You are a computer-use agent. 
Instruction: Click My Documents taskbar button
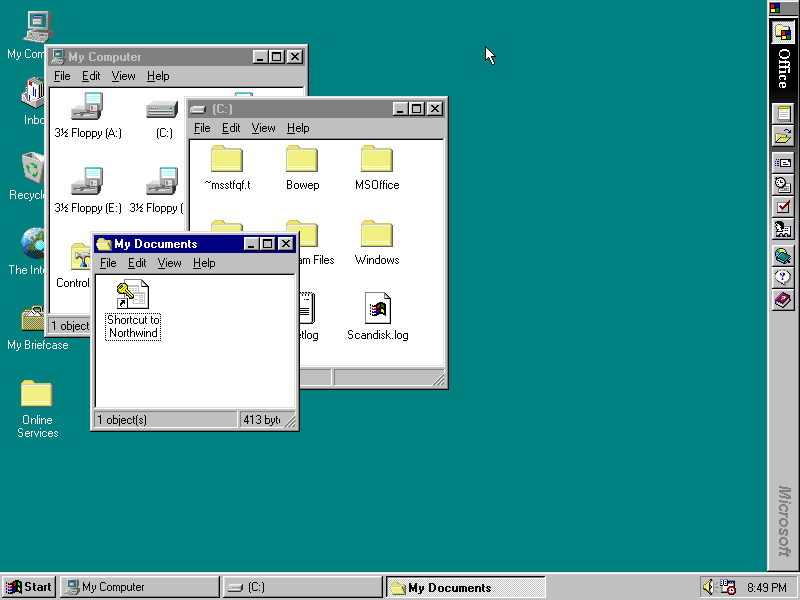point(465,587)
